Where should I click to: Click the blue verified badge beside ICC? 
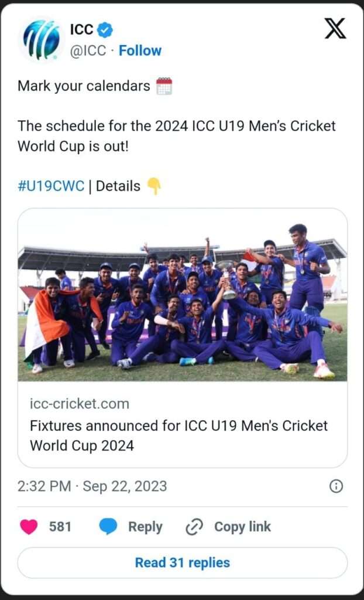[105, 30]
